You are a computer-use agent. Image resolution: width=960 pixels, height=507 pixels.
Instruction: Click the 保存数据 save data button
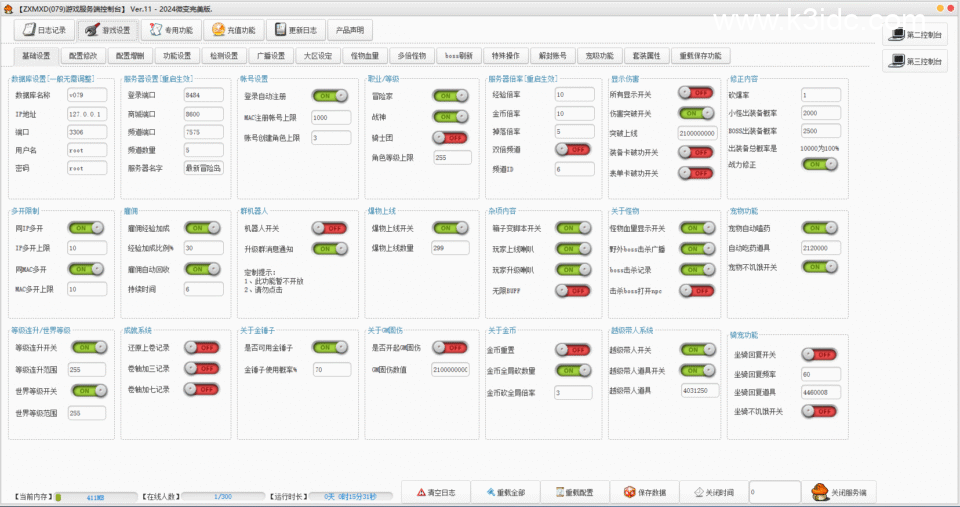pos(645,492)
